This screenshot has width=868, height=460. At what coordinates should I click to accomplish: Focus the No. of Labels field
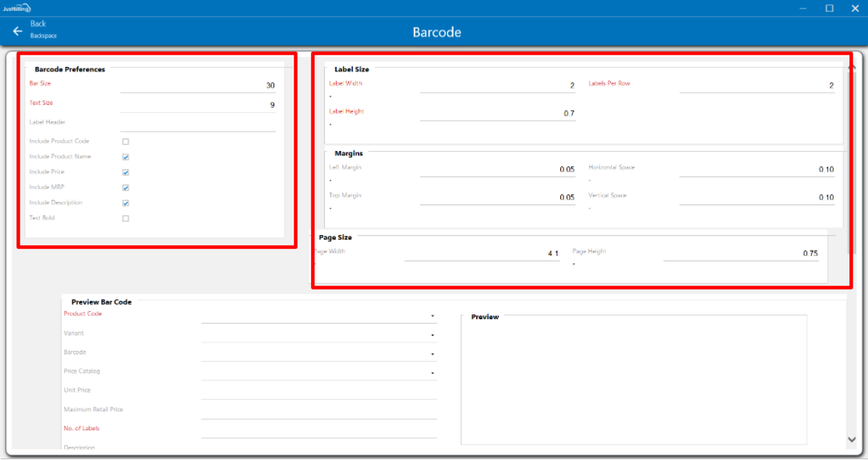319,430
